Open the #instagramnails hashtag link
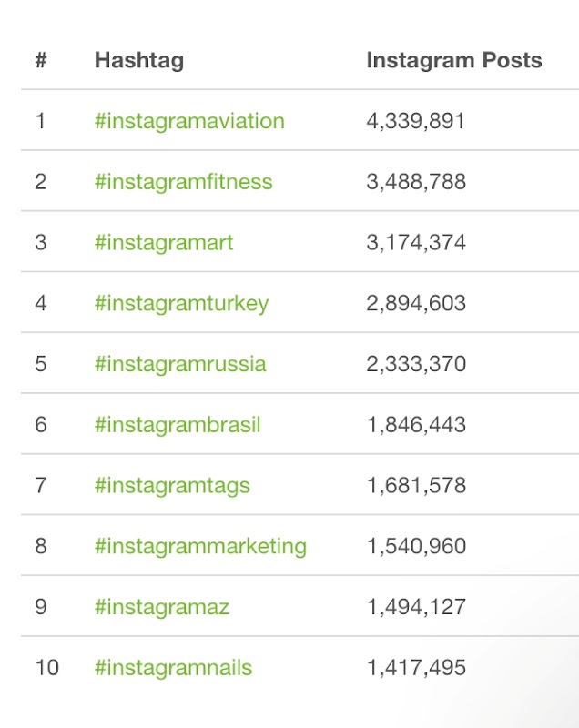Image resolution: width=579 pixels, height=728 pixels. point(173,668)
